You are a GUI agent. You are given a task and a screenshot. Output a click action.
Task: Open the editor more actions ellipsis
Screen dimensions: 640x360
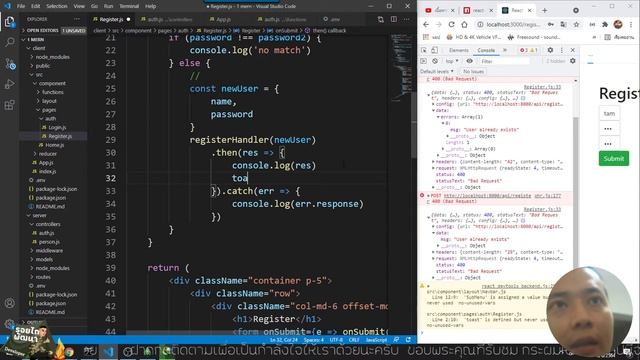click(x=406, y=19)
